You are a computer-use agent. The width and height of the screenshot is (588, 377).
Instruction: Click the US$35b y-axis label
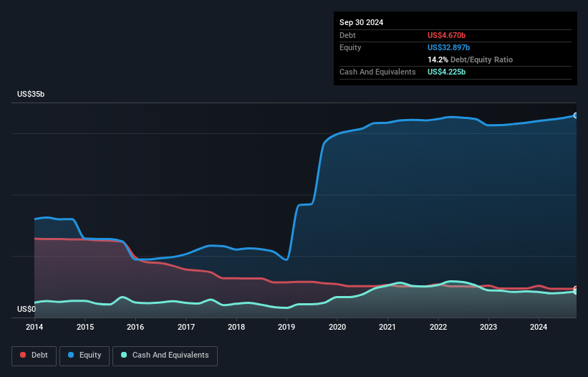click(x=31, y=94)
